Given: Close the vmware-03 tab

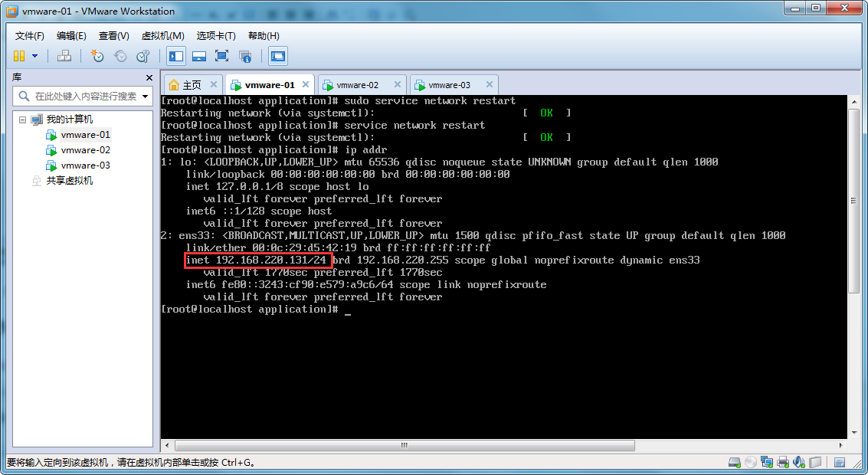Looking at the screenshot, I should (x=490, y=85).
